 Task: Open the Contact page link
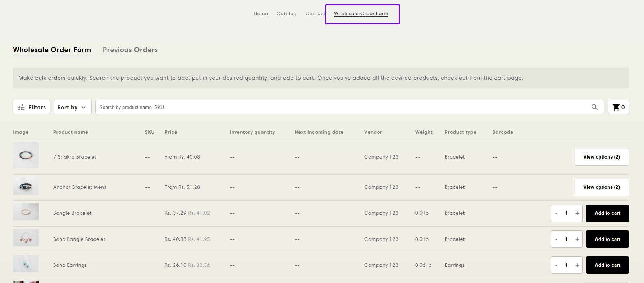pos(315,13)
